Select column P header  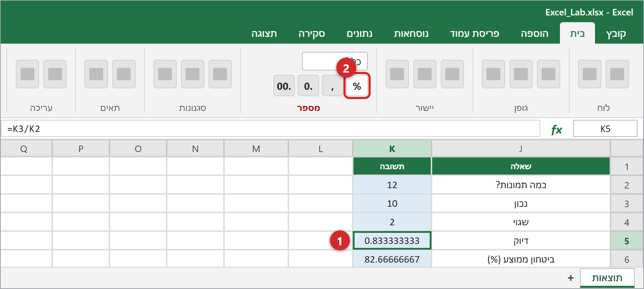[81, 148]
